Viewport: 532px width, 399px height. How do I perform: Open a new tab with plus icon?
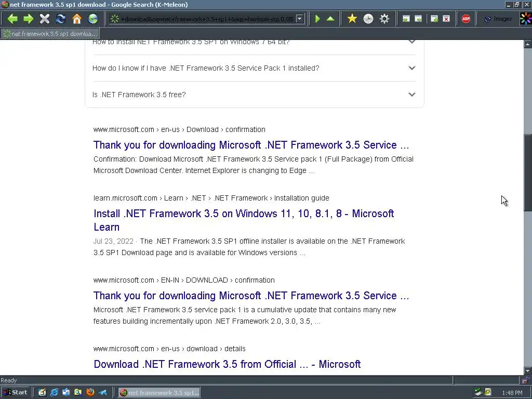pos(434,19)
